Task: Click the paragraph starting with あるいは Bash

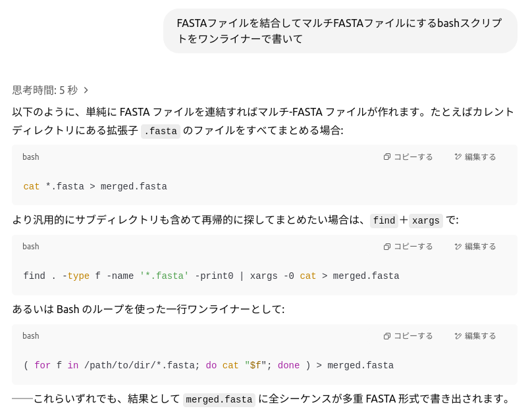Action: [x=148, y=309]
